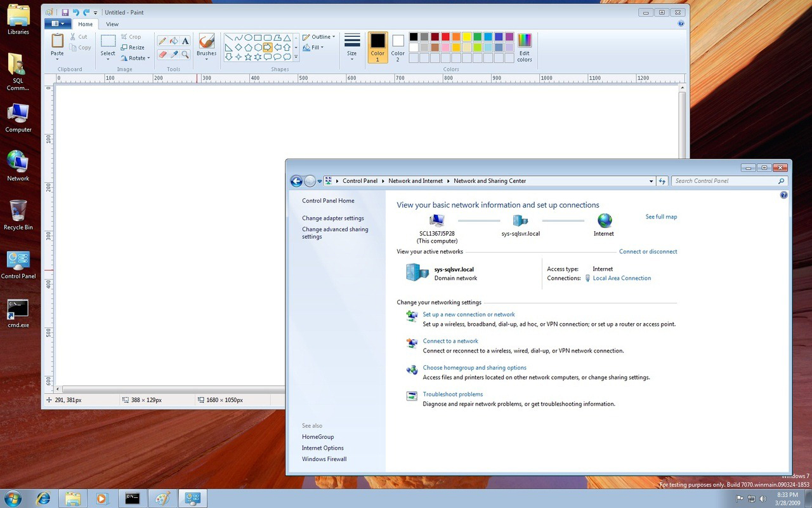
Task: Choose the Eraser tool
Action: coord(162,55)
